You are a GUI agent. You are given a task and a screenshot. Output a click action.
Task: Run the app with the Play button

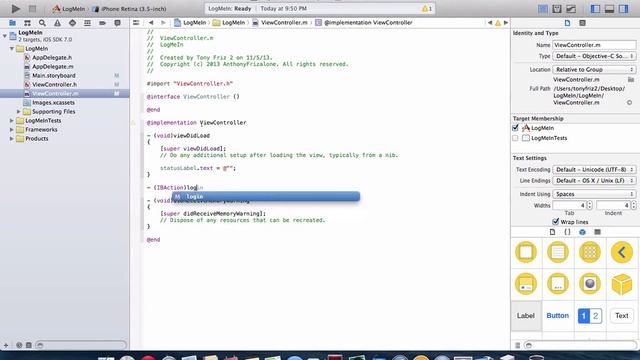(16, 8)
